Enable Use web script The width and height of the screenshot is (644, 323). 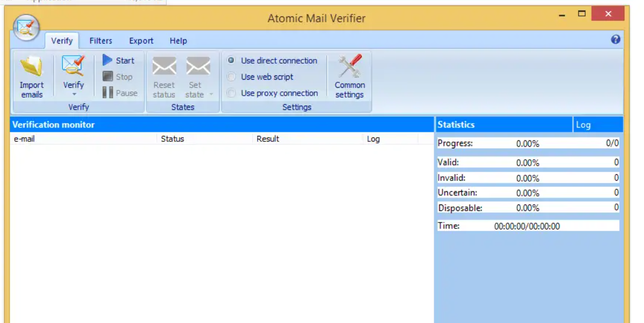231,76
